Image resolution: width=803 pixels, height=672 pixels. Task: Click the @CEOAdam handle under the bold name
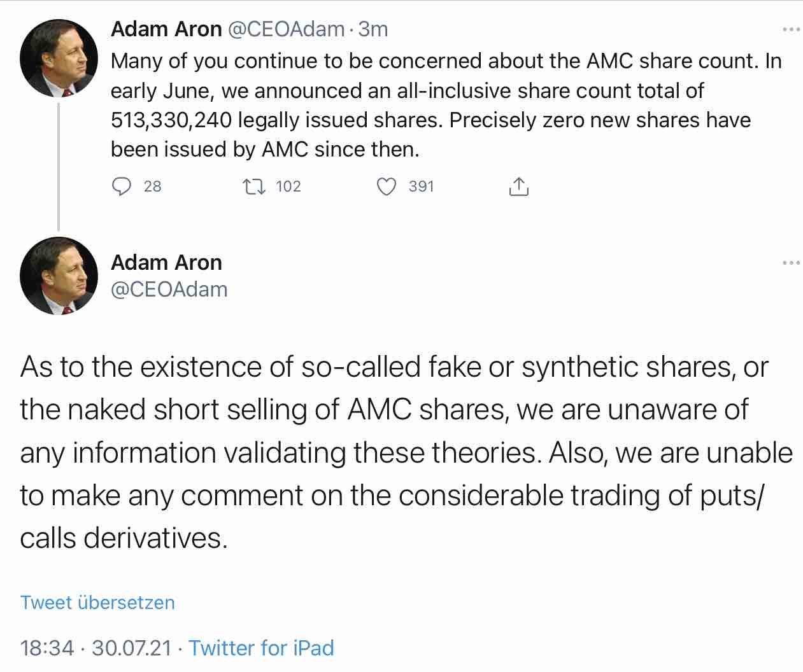(x=170, y=290)
